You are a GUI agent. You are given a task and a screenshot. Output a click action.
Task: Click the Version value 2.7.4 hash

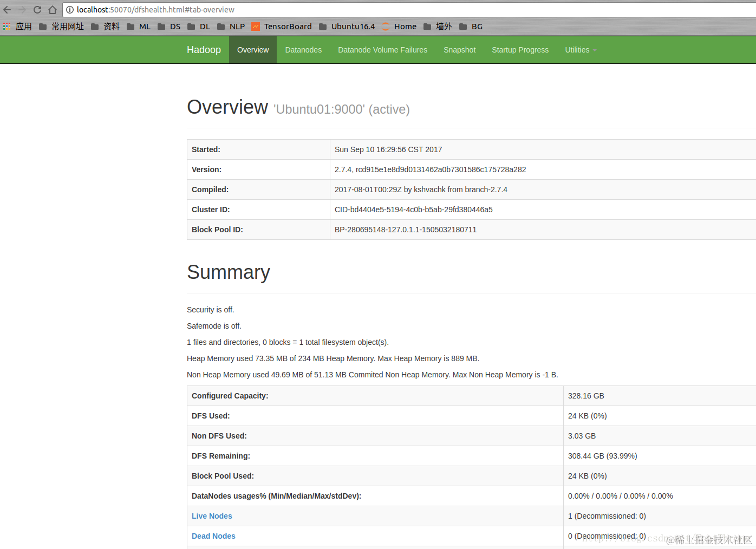point(431,169)
